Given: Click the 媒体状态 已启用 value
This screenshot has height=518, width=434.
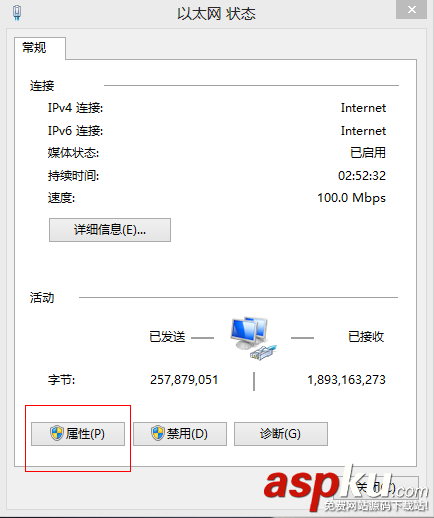Looking at the screenshot, I should click(x=368, y=153).
